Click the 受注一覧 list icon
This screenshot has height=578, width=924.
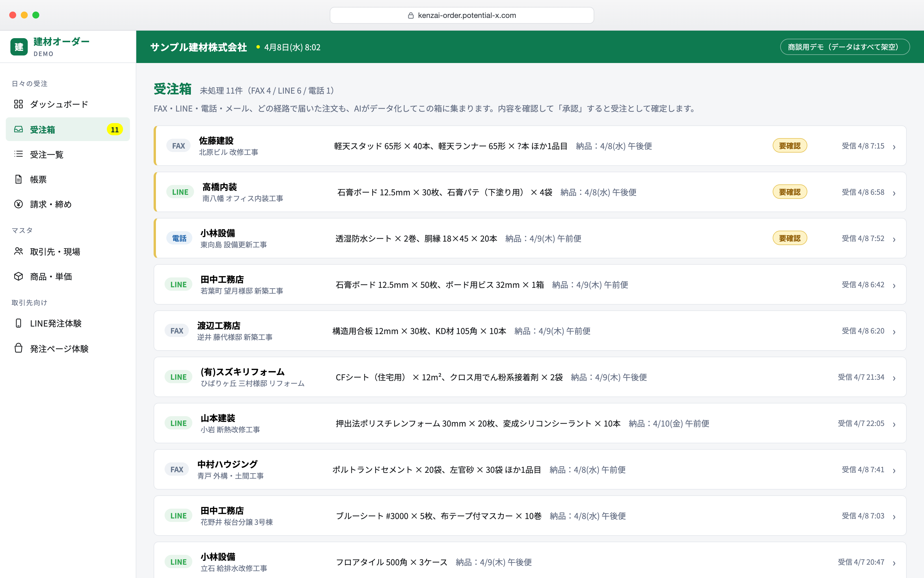tap(18, 154)
